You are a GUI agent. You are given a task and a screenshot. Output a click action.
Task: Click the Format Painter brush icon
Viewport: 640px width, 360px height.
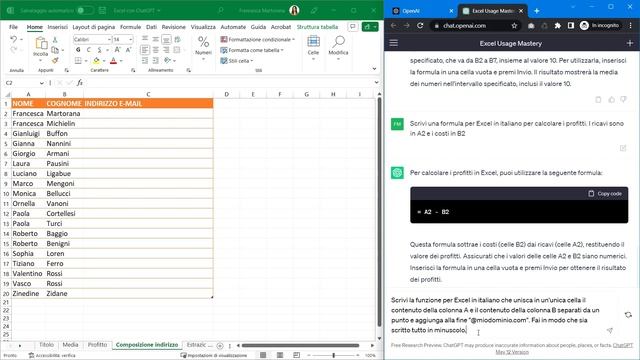point(55,60)
